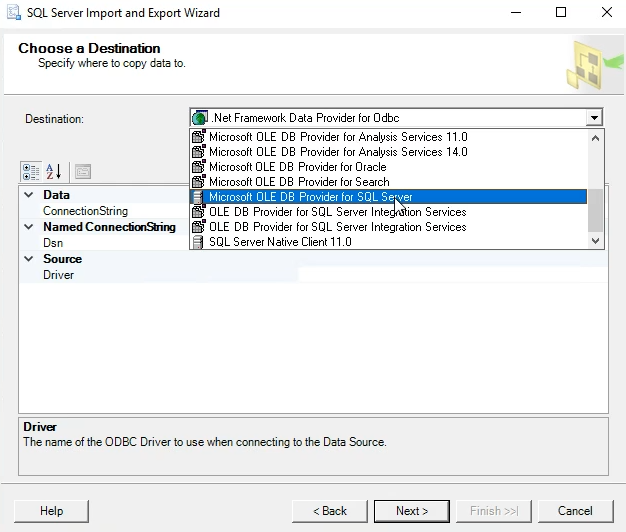Click the Search provider icon

tap(198, 182)
